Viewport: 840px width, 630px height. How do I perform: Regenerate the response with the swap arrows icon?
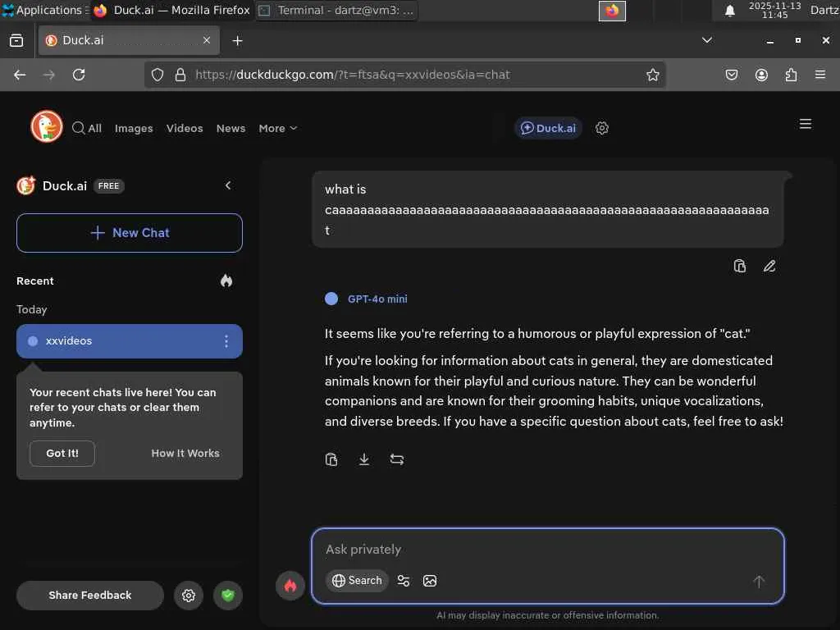pos(396,459)
